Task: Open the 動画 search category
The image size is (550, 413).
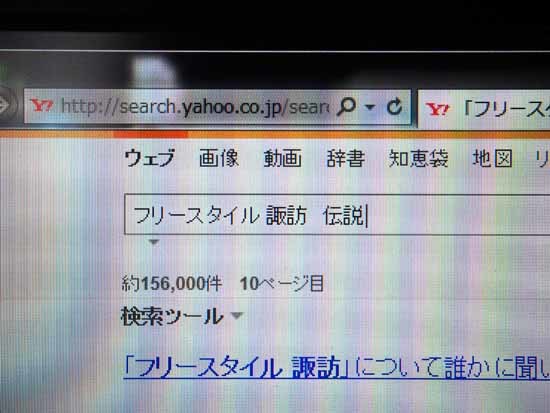Action: click(x=283, y=158)
